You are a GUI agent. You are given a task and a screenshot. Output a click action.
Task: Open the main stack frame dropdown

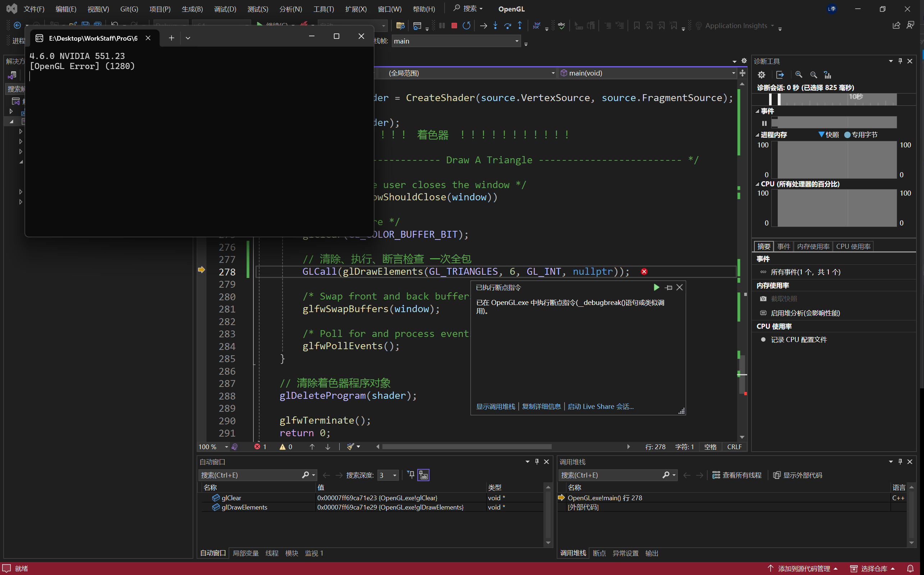[x=517, y=41]
